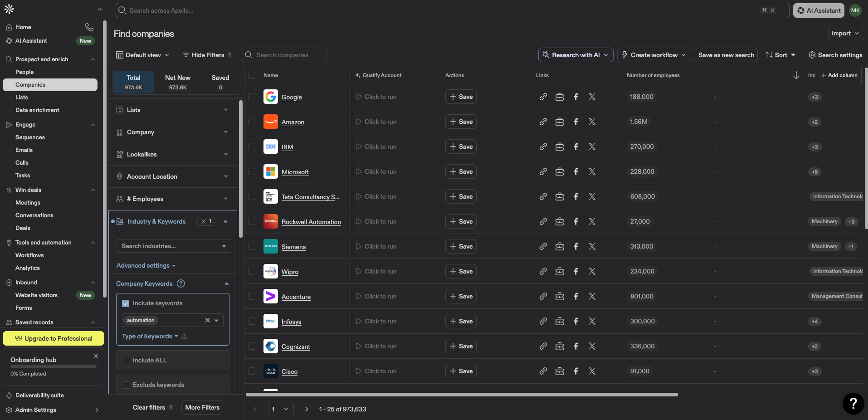Open Company Keywords help tooltip icon

click(180, 283)
